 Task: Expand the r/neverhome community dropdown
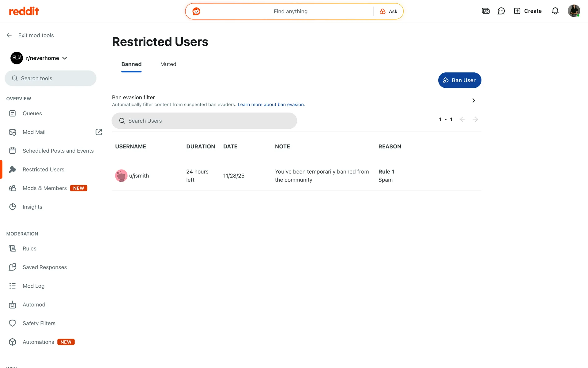click(65, 58)
